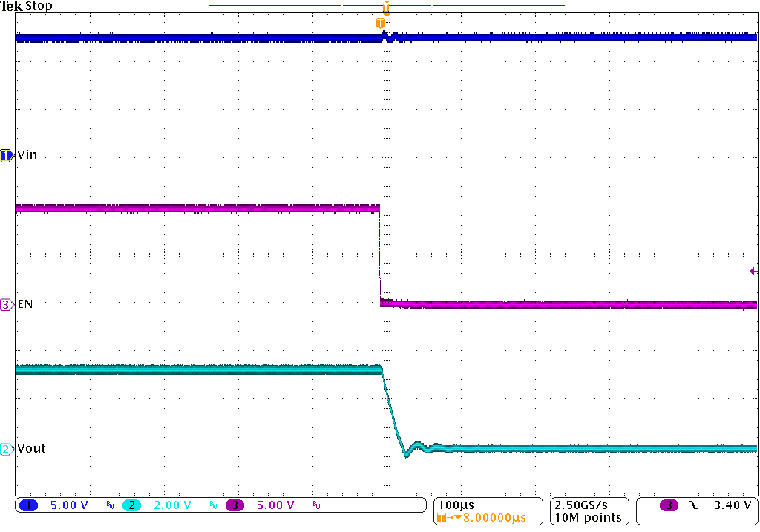The image size is (760, 532).
Task: Toggle bandwidth limit Bw for Channel 3
Action: (315, 506)
